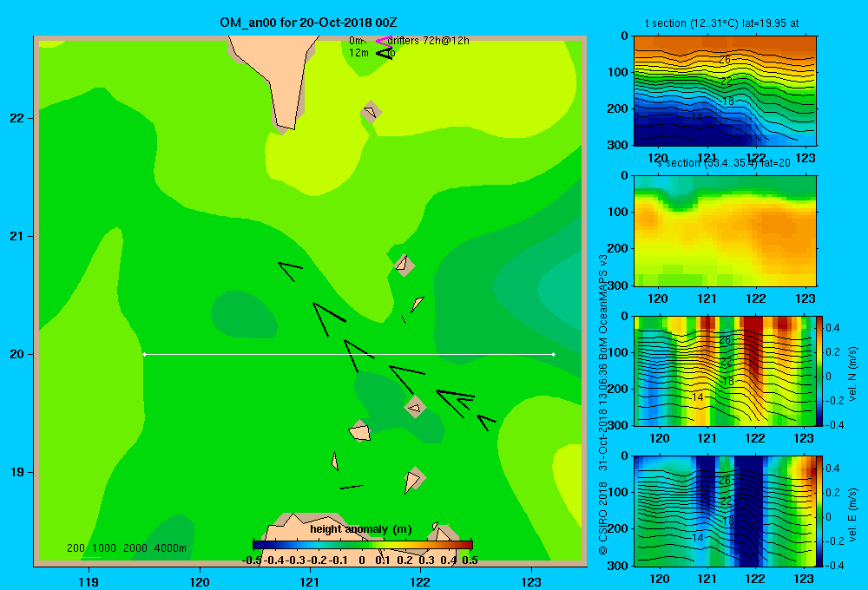Viewport: 868px width, 590px height.
Task: Select the west endpoint marker of the white section line
Action: click(144, 354)
